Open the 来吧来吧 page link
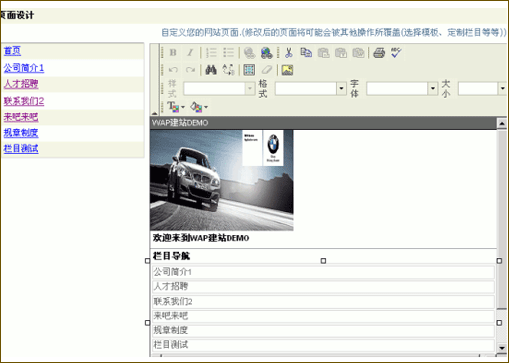509x363 pixels. click(21, 117)
